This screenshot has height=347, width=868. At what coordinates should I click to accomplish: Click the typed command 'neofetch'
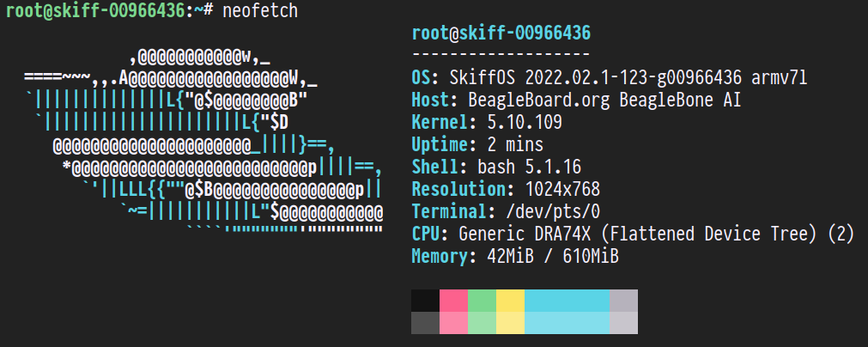pos(260,10)
